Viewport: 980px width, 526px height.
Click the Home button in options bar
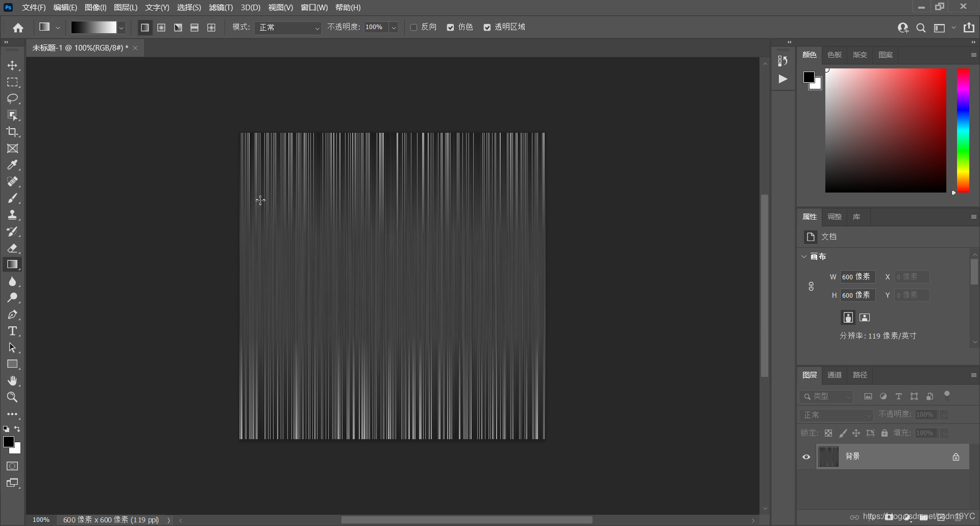pos(18,28)
